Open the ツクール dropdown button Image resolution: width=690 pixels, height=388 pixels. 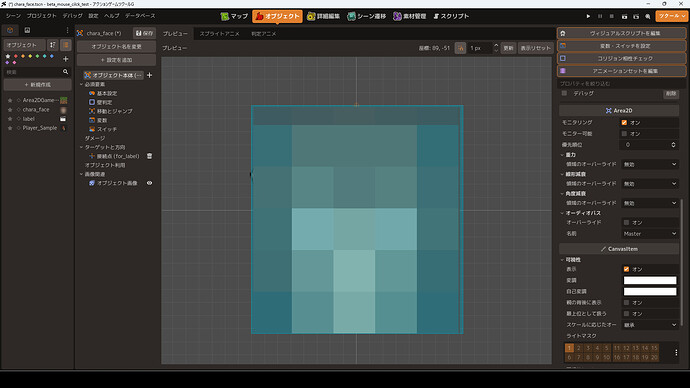tap(671, 16)
